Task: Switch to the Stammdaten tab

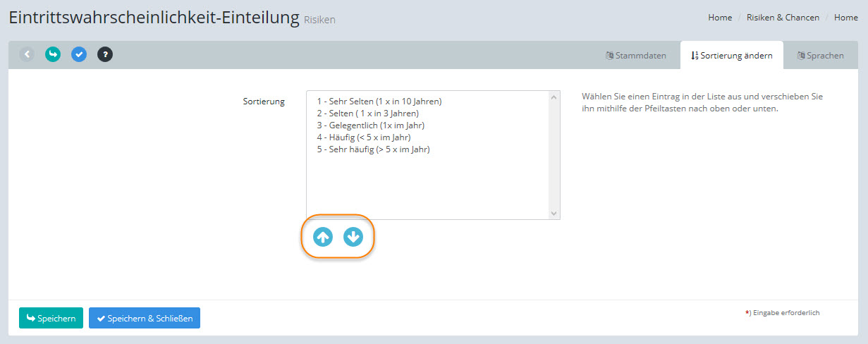Action: 635,56
